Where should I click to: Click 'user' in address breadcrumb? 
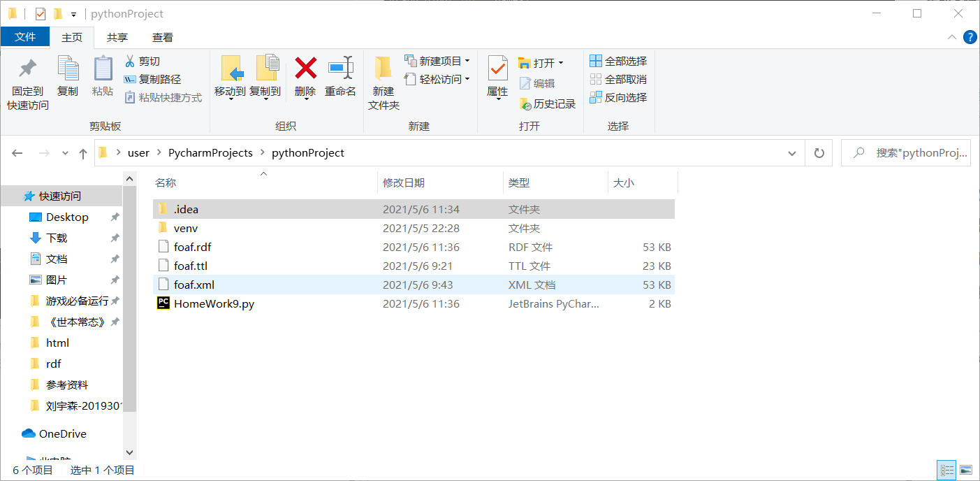pos(138,153)
